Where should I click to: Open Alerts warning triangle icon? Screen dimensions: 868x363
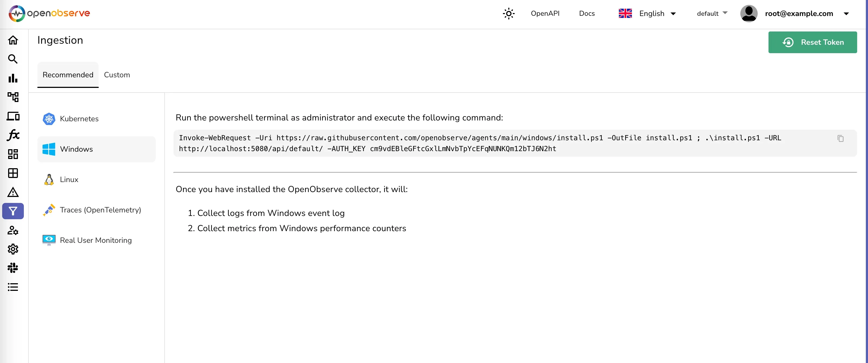pyautogui.click(x=13, y=192)
